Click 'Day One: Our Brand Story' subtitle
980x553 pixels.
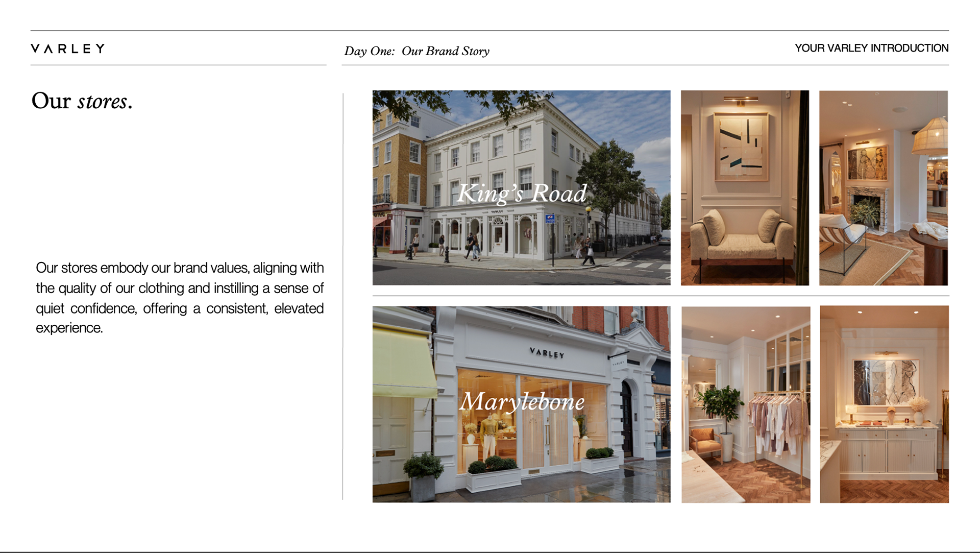click(416, 51)
